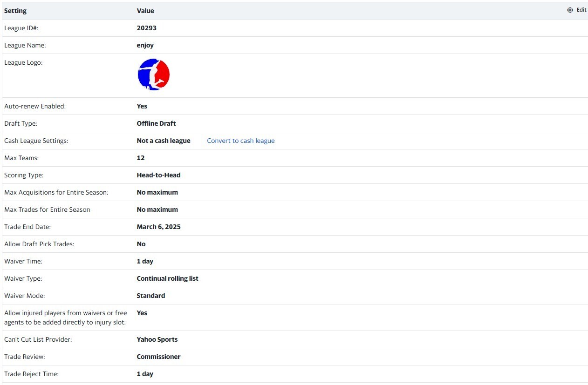
Task: Click the Can't Cut List Provider label
Action: (38, 339)
